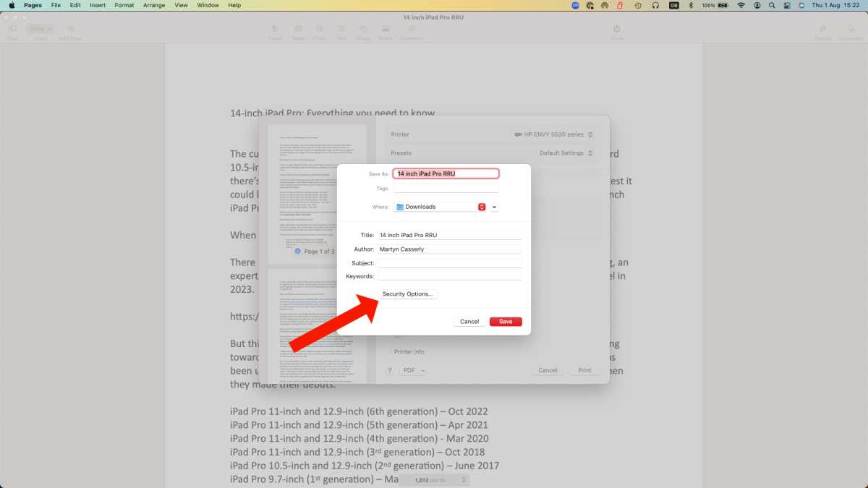Focus the Subject field

click(x=449, y=262)
